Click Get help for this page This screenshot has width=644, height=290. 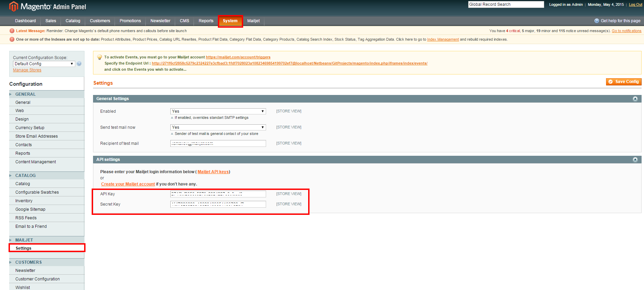[x=620, y=21]
